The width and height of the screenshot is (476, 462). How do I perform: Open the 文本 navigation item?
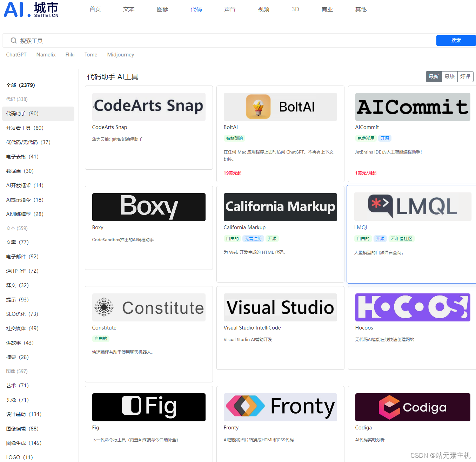pos(129,9)
